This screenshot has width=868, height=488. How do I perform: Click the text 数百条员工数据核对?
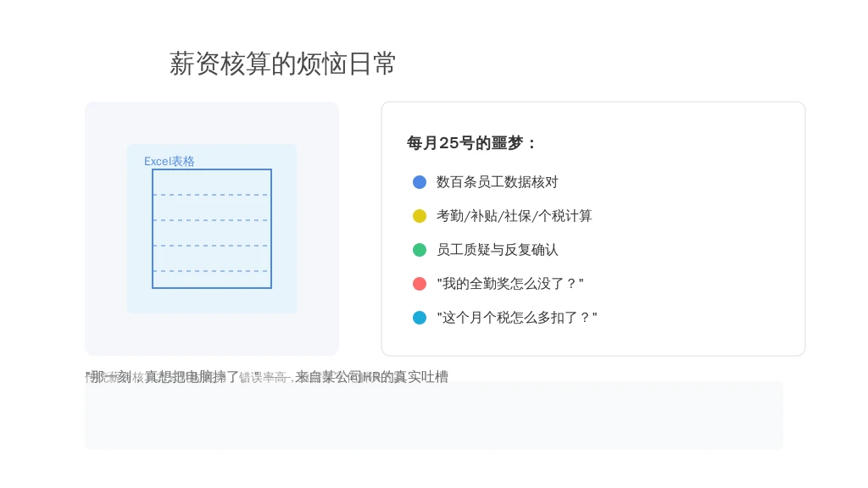[x=497, y=182]
